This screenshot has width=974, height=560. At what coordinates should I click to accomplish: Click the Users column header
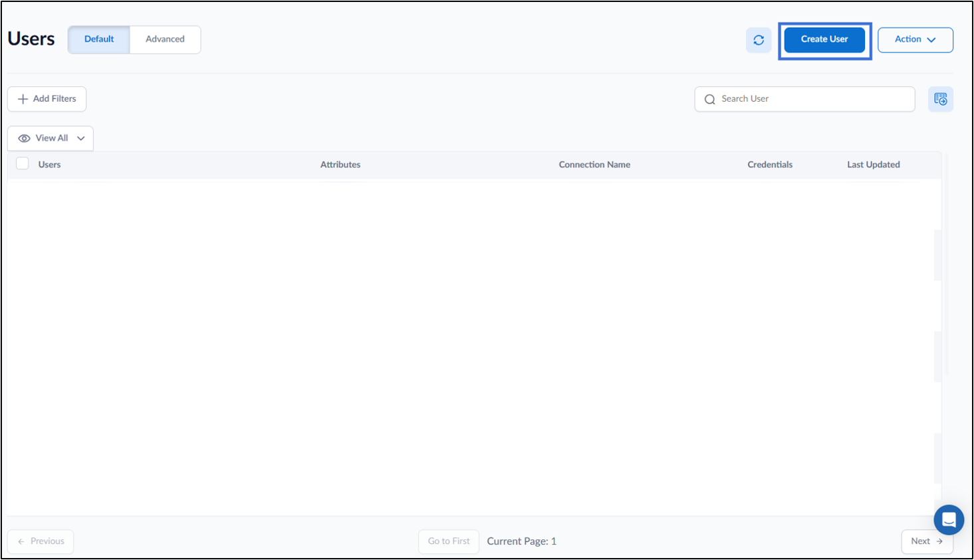click(x=49, y=165)
